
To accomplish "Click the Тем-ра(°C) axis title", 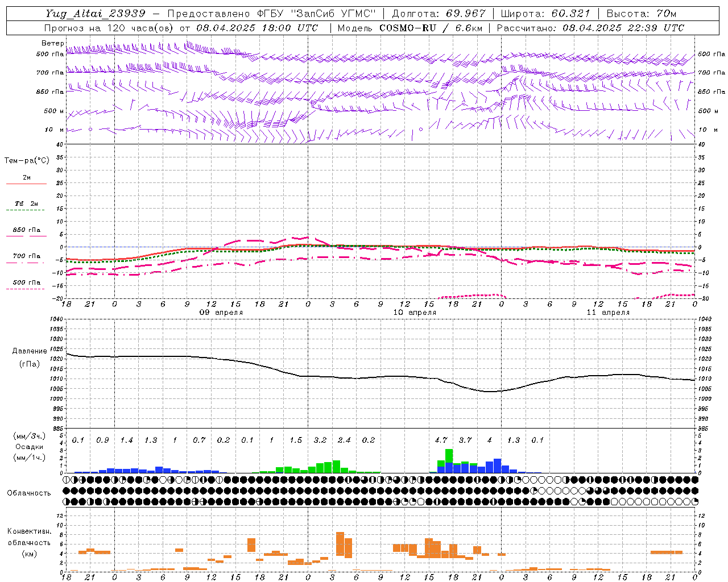I will click(x=27, y=160).
